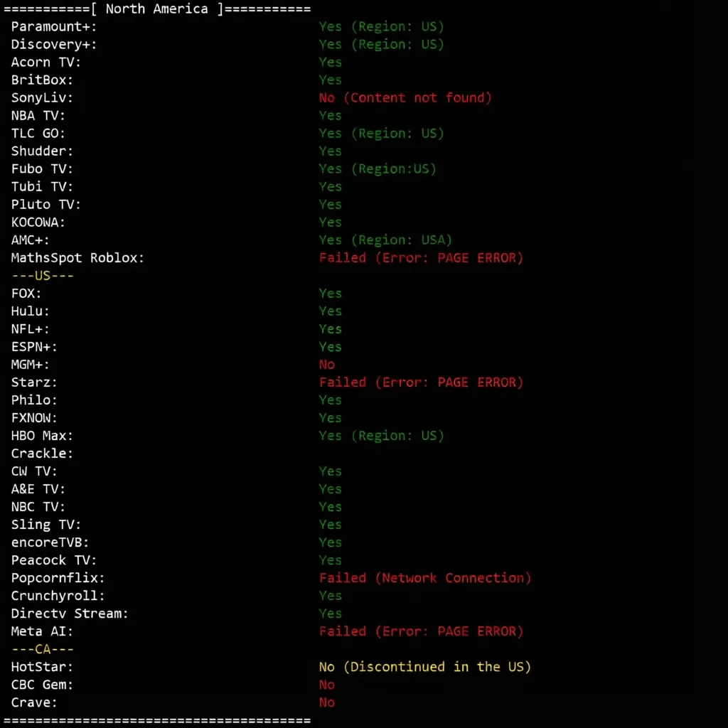This screenshot has width=728, height=728.
Task: Click the 'NBA TV:' label
Action: point(38,116)
